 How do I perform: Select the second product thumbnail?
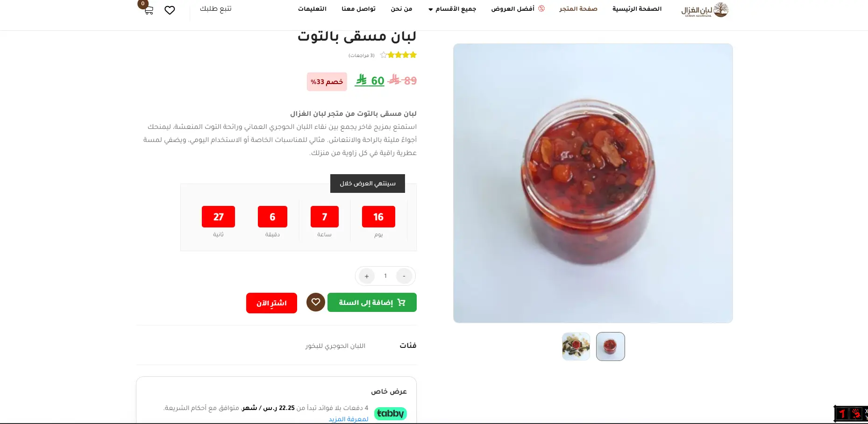[576, 346]
